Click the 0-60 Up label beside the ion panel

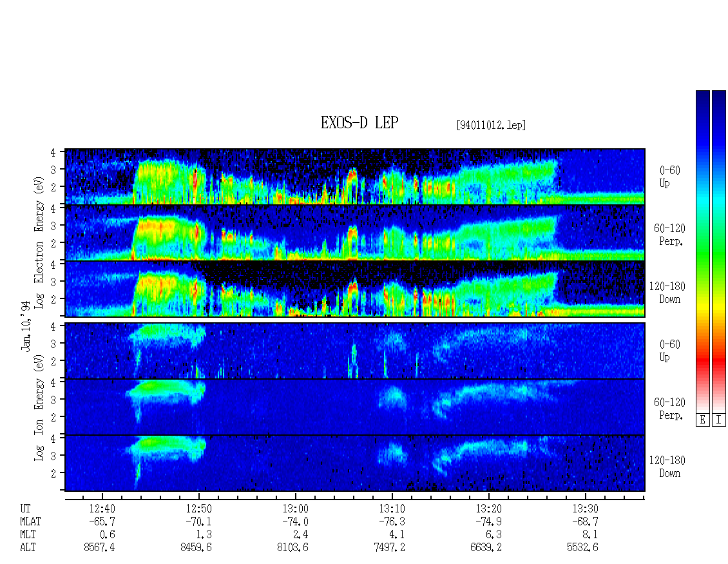[669, 351]
